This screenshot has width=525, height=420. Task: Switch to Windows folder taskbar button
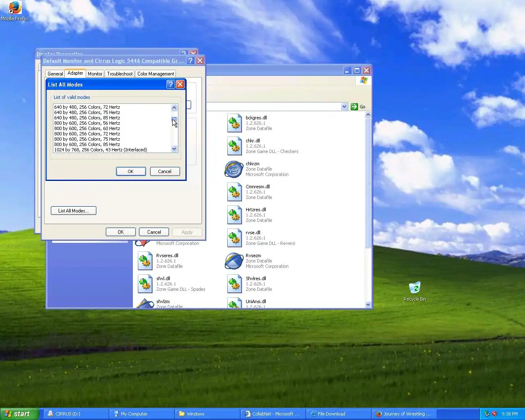pos(207,414)
